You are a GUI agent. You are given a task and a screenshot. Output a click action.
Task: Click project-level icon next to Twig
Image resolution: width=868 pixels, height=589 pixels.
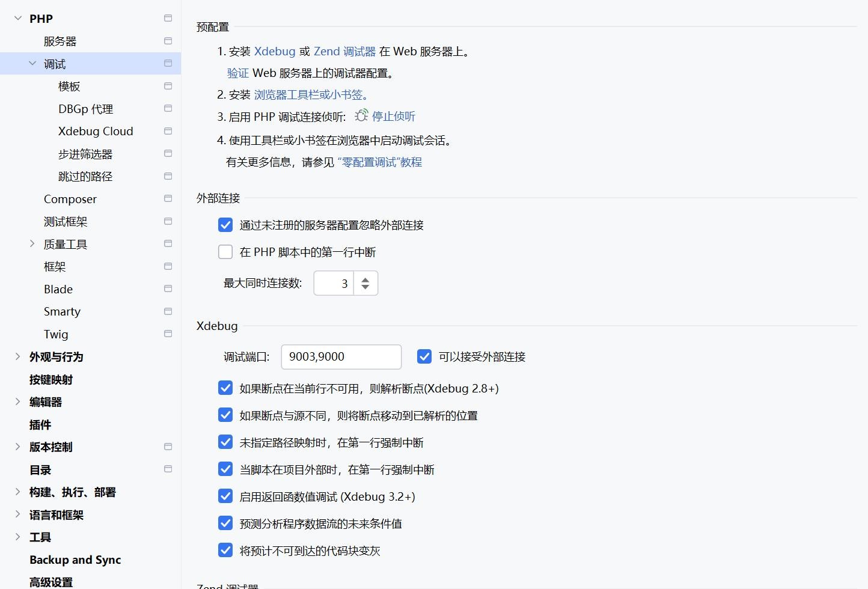[168, 334]
